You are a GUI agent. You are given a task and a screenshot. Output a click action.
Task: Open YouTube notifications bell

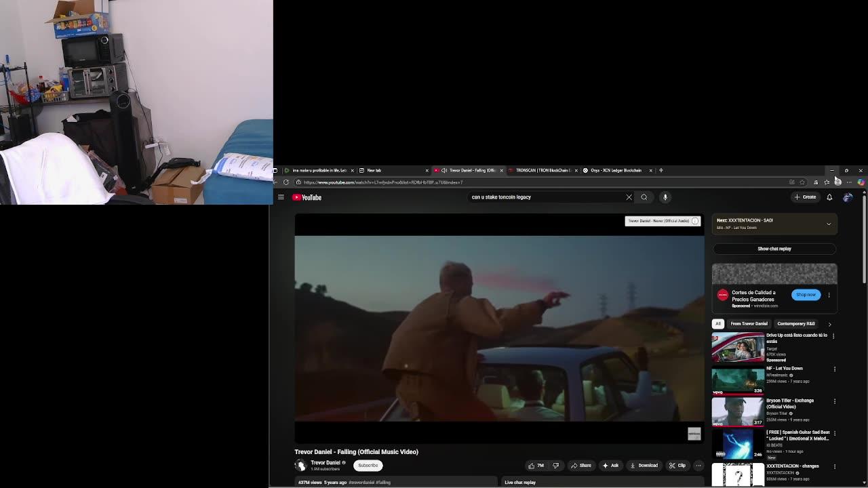pyautogui.click(x=829, y=197)
